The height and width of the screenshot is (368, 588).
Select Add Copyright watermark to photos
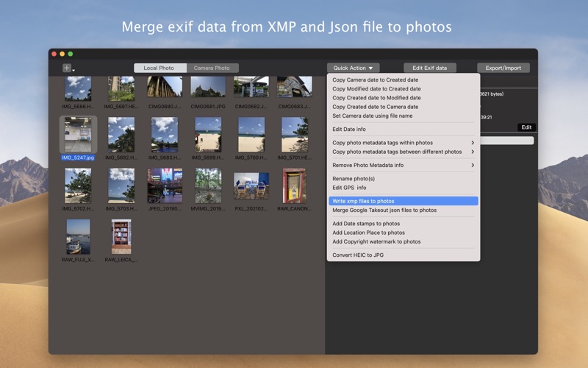tap(403, 241)
